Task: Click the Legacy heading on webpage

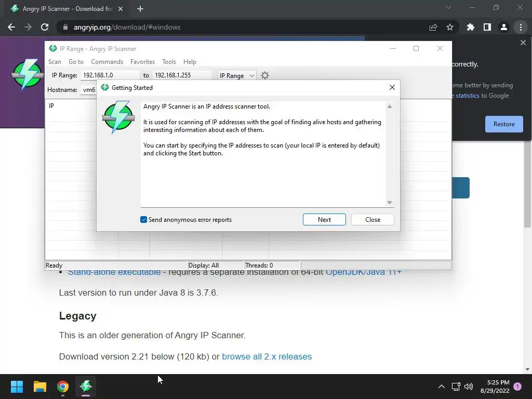Action: coord(78,316)
